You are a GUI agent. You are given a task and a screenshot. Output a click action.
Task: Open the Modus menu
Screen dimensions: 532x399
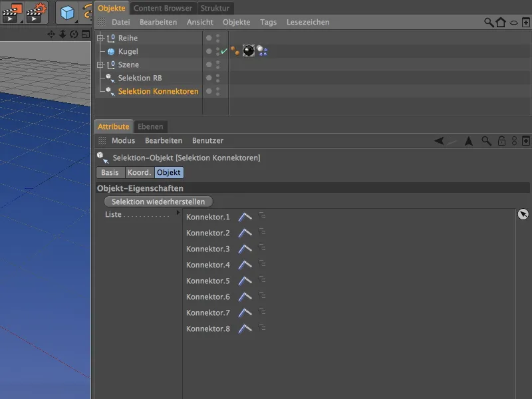pyautogui.click(x=124, y=141)
